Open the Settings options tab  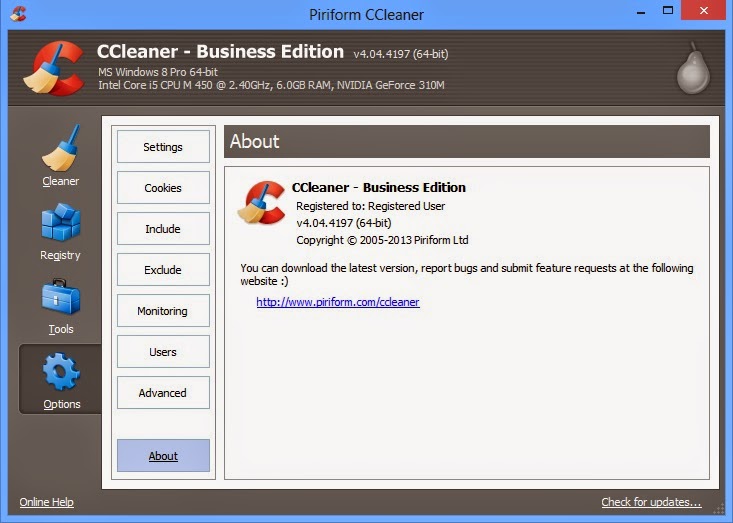(x=163, y=147)
